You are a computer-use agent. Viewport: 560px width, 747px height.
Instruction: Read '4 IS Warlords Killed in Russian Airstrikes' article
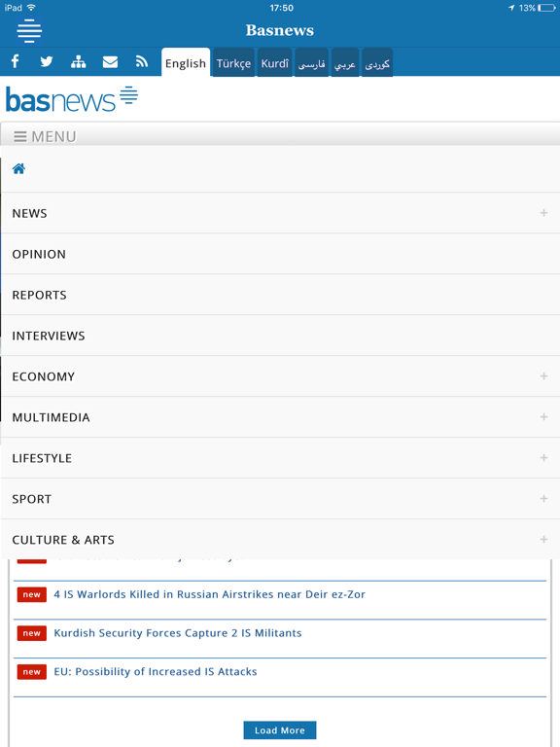pos(210,594)
